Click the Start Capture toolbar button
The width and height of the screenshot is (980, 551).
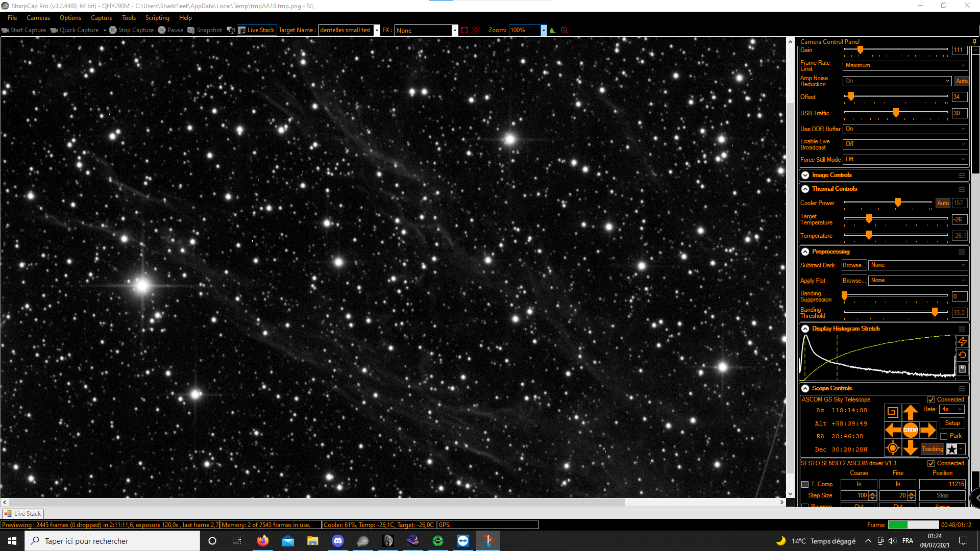click(x=24, y=30)
